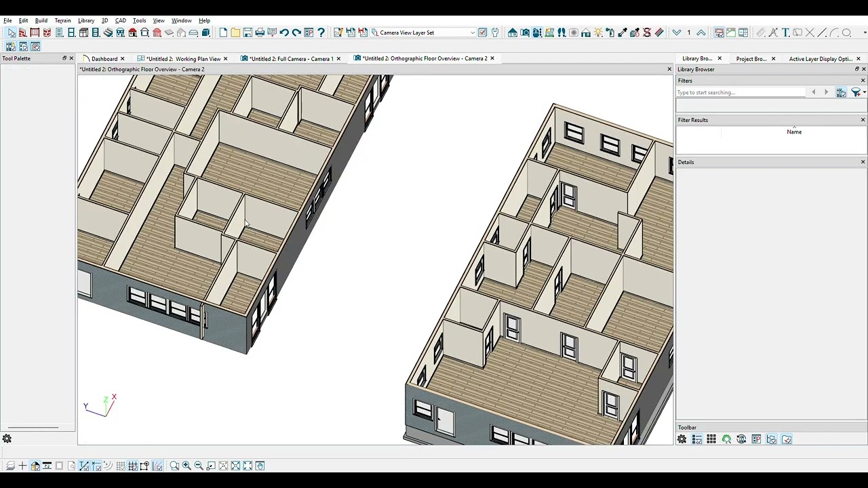
Task: Open the File menu
Action: coord(7,20)
